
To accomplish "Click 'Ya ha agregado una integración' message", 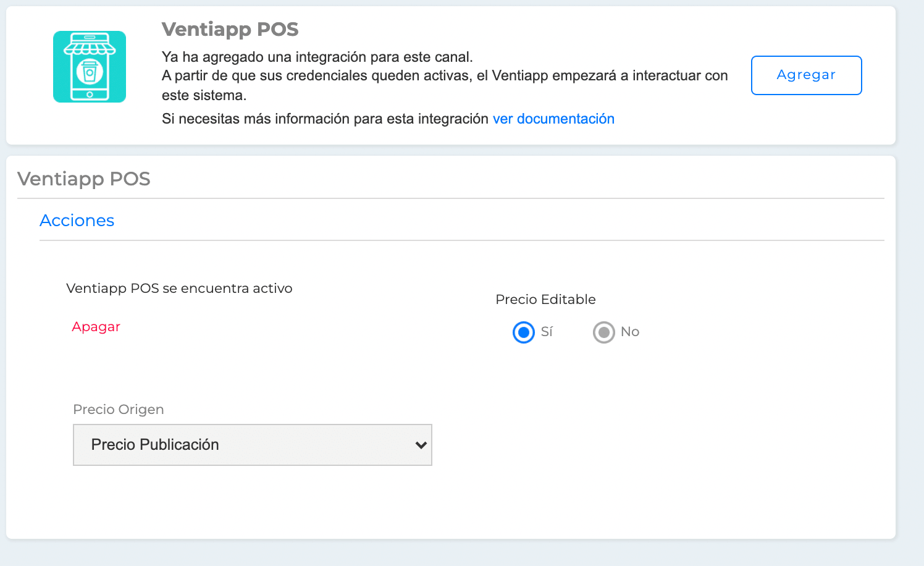I will click(x=317, y=57).
